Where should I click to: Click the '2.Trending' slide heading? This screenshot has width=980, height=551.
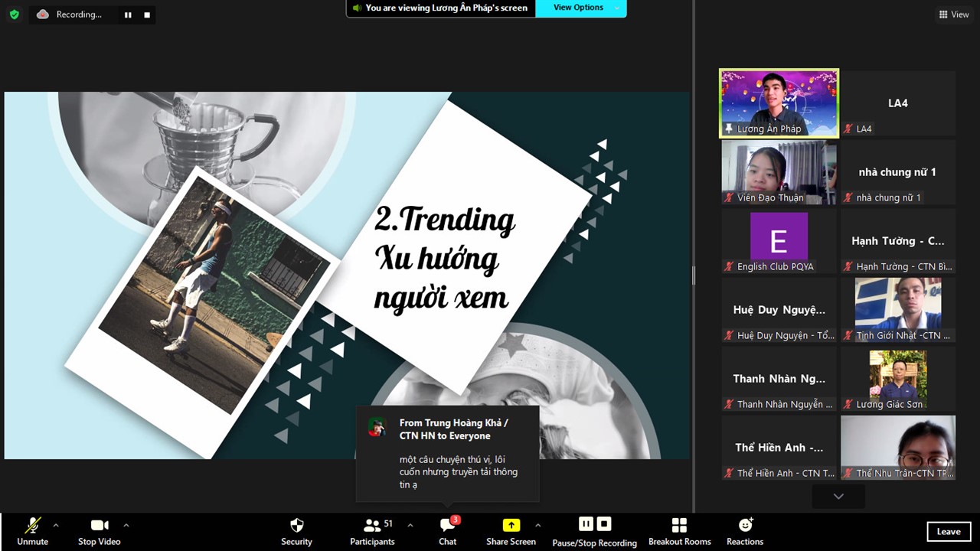click(x=445, y=220)
